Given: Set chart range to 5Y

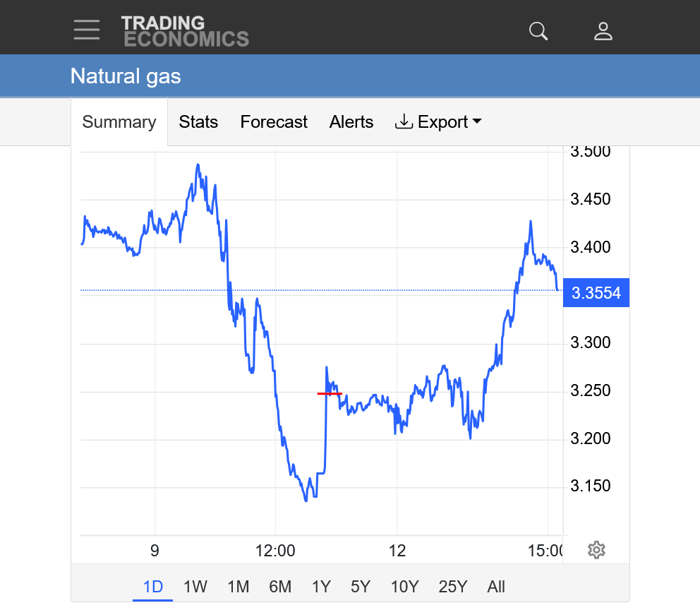Looking at the screenshot, I should 361,587.
